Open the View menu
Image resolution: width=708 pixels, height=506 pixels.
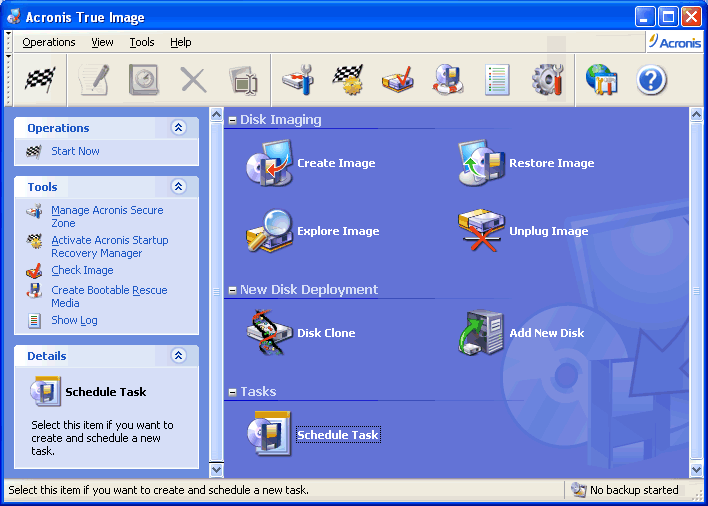tap(102, 42)
